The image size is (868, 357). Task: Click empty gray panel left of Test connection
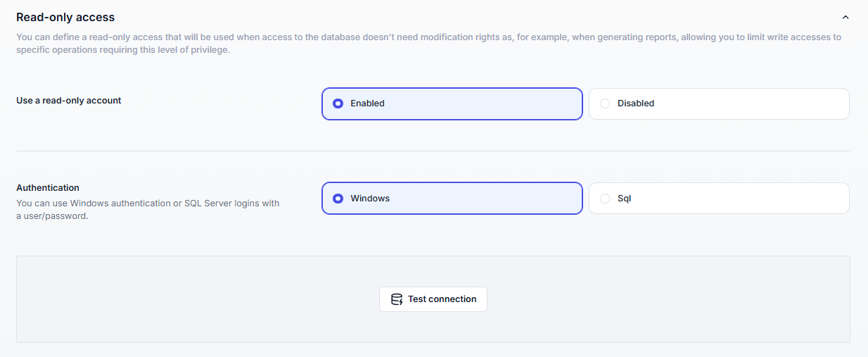pyautogui.click(x=197, y=299)
